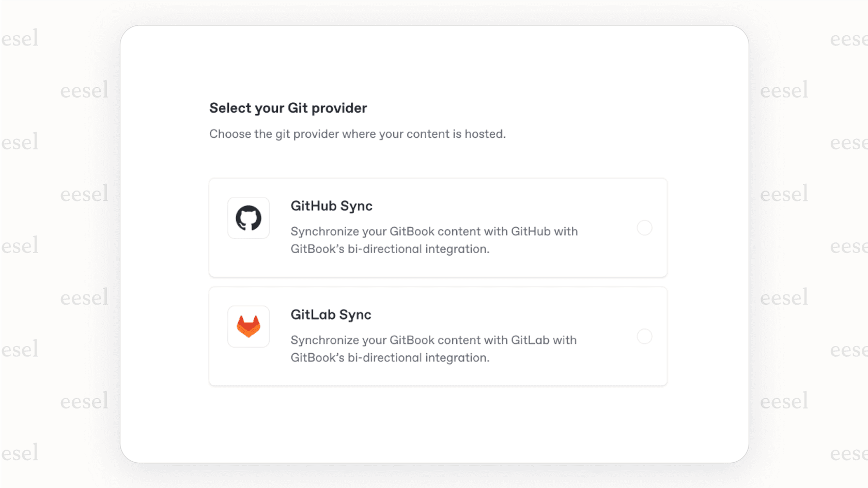Viewport: 868px width, 488px height.
Task: Click the git provider instruction sentence
Action: pyautogui.click(x=358, y=134)
